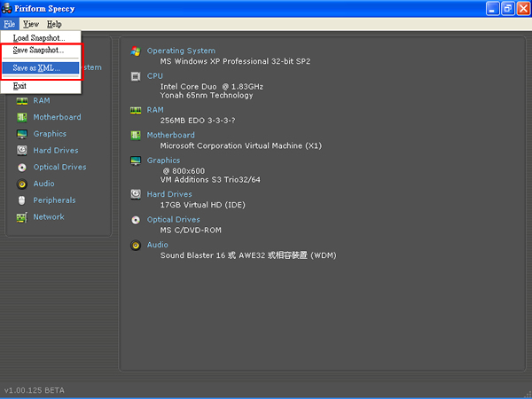Click the Graphics heading in the summary

pos(163,160)
